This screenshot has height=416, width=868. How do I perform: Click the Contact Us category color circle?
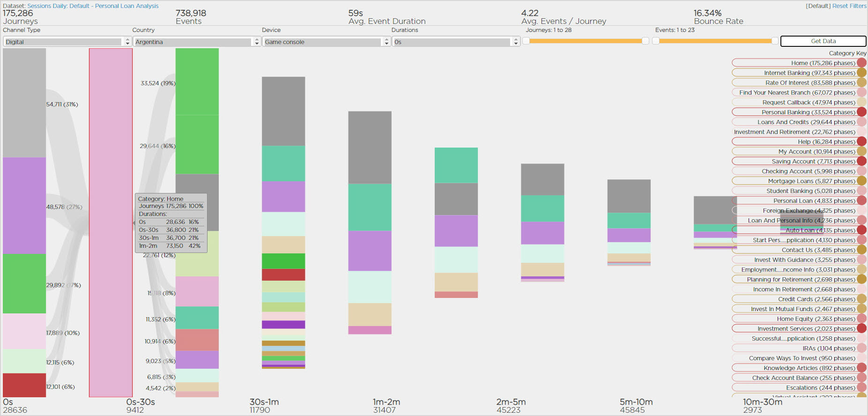tap(861, 250)
